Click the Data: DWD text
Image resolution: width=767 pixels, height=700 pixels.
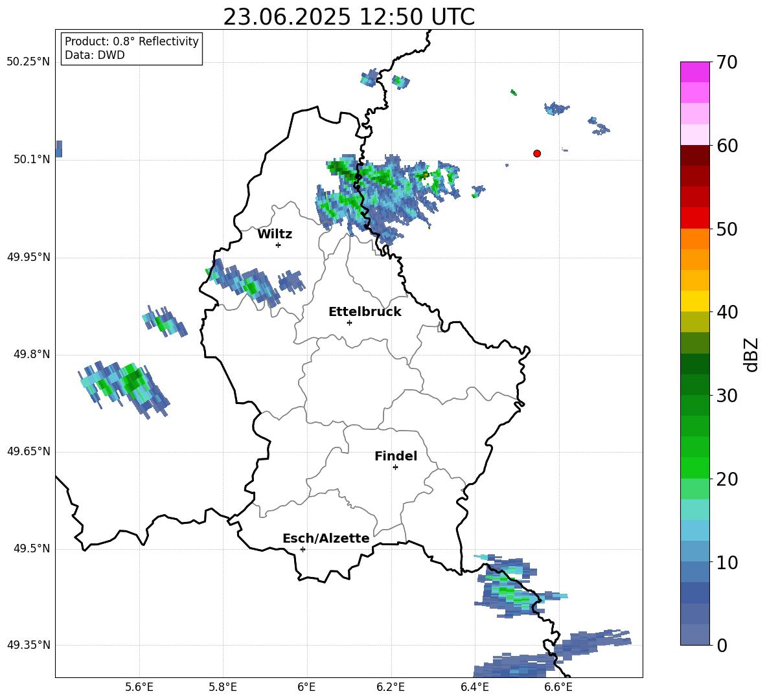(95, 55)
